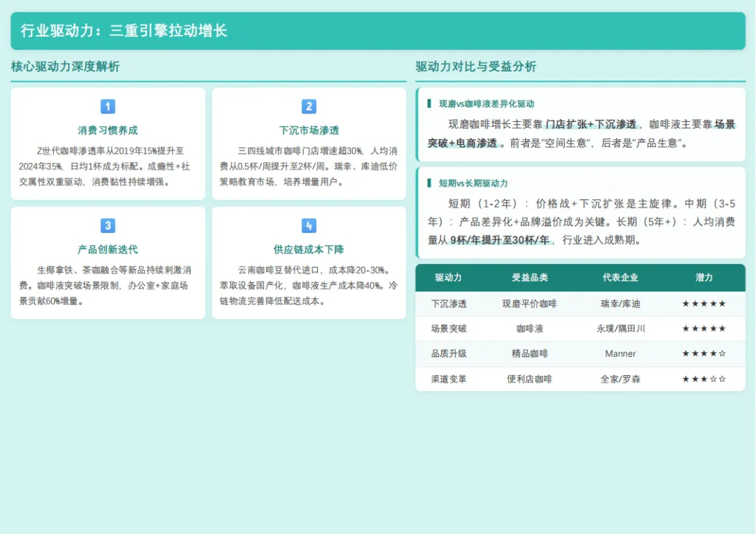This screenshot has width=756, height=534.
Task: Click the 消费习惯养成 card title
Action: [x=108, y=130]
